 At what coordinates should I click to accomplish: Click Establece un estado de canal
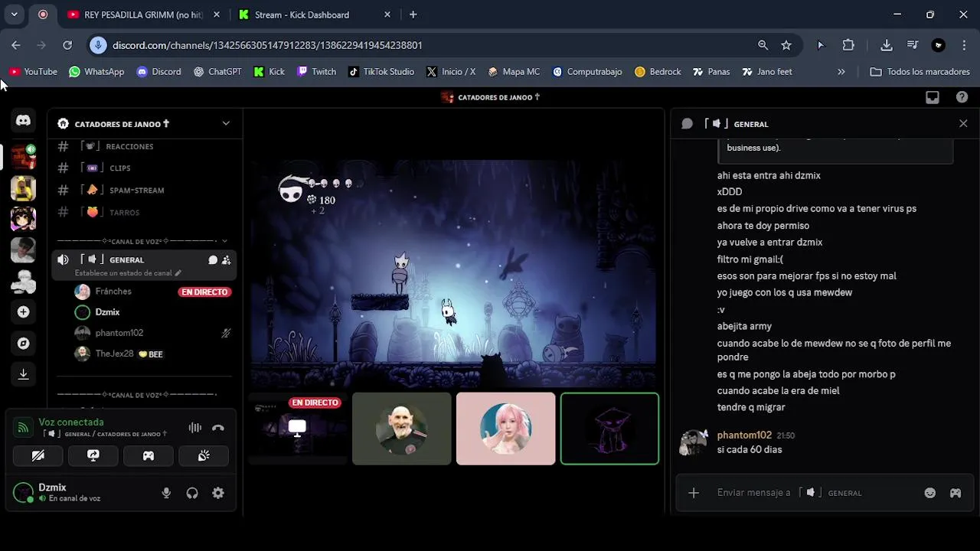(128, 273)
